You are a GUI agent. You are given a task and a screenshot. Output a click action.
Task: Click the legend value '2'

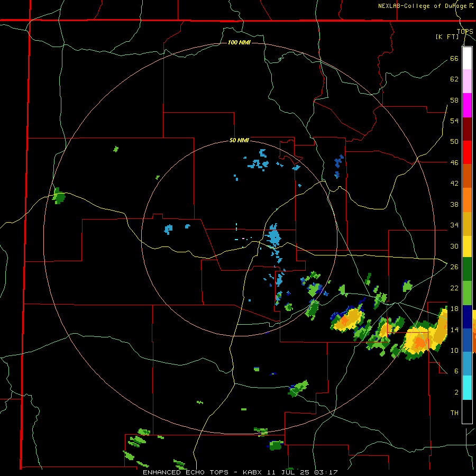click(x=456, y=392)
